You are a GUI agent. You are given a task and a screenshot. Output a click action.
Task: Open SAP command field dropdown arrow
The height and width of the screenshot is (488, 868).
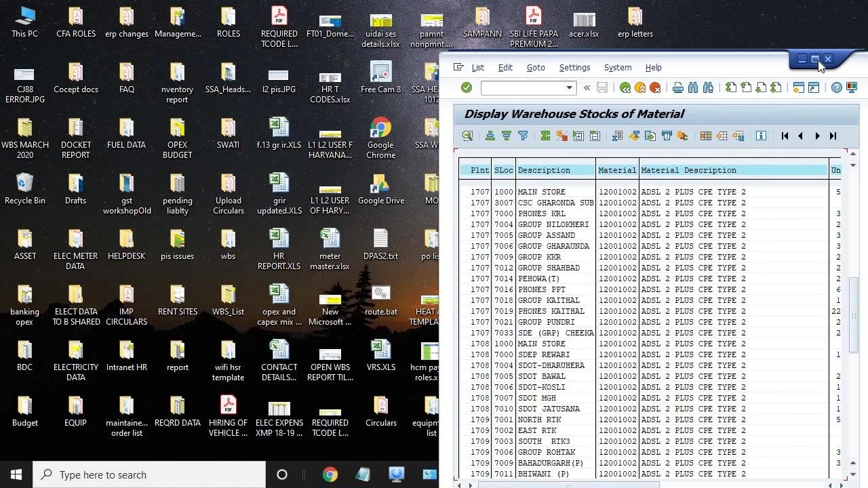(x=569, y=88)
